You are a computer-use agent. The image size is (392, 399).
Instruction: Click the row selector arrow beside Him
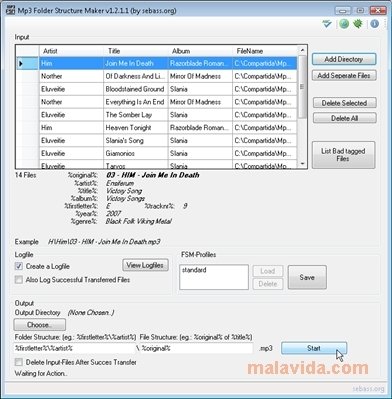pos(21,63)
